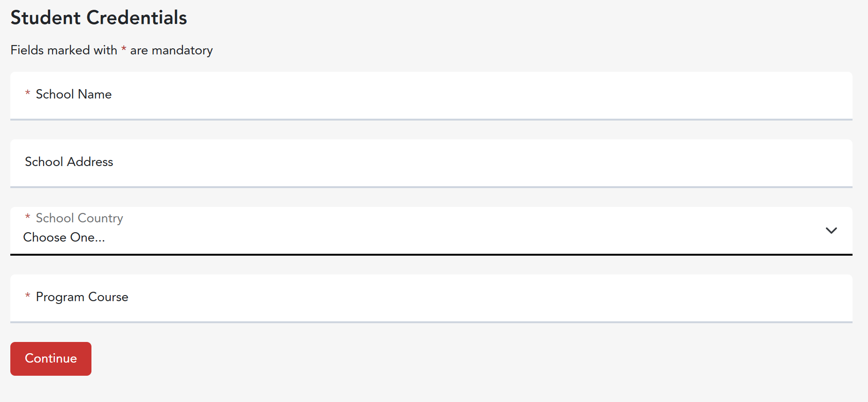This screenshot has width=868, height=402.
Task: Click the "Fields marked with" mandatory note
Action: tap(64, 50)
